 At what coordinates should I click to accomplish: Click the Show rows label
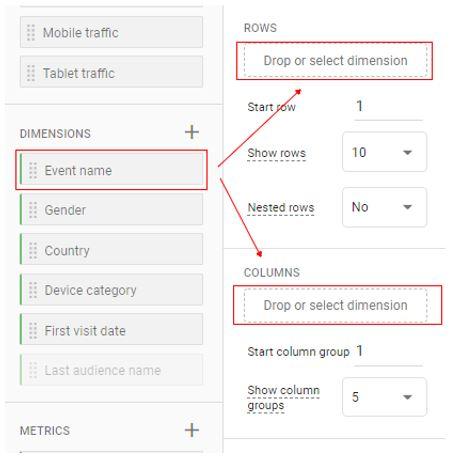(x=276, y=153)
